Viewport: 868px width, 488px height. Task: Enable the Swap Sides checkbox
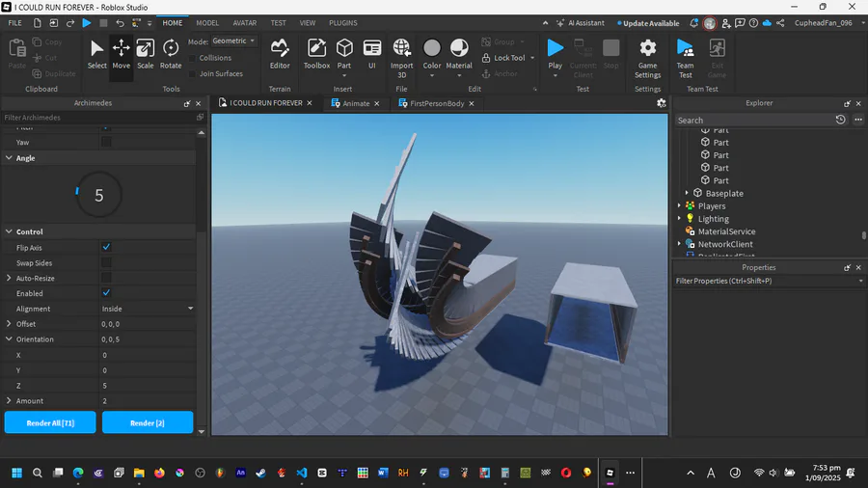click(x=106, y=263)
